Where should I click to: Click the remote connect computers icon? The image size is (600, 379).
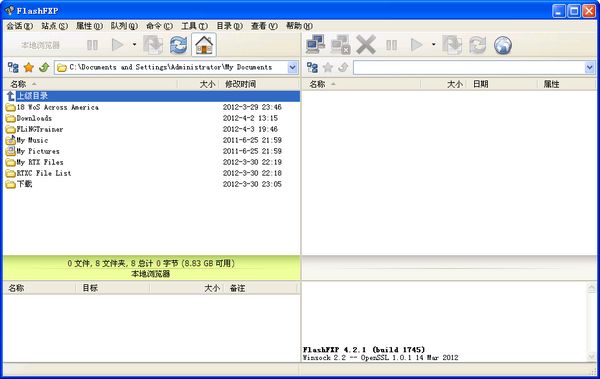coord(315,44)
